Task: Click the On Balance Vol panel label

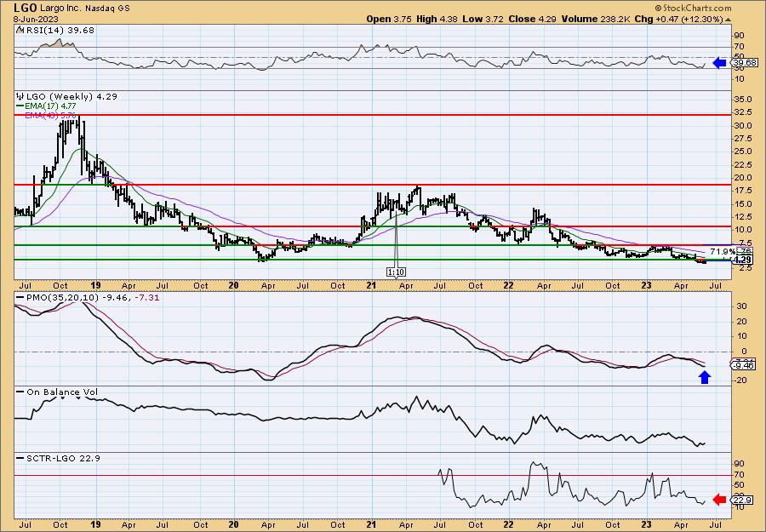Action: (x=61, y=392)
